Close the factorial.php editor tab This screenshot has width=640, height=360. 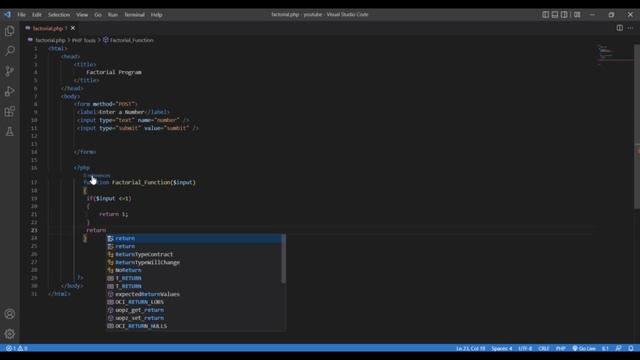point(73,28)
